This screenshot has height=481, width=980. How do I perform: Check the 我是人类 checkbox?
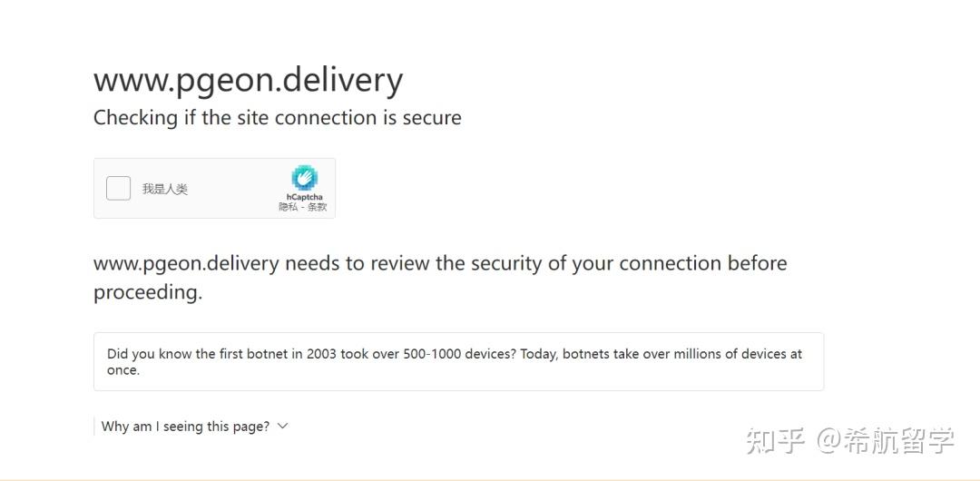click(x=118, y=188)
